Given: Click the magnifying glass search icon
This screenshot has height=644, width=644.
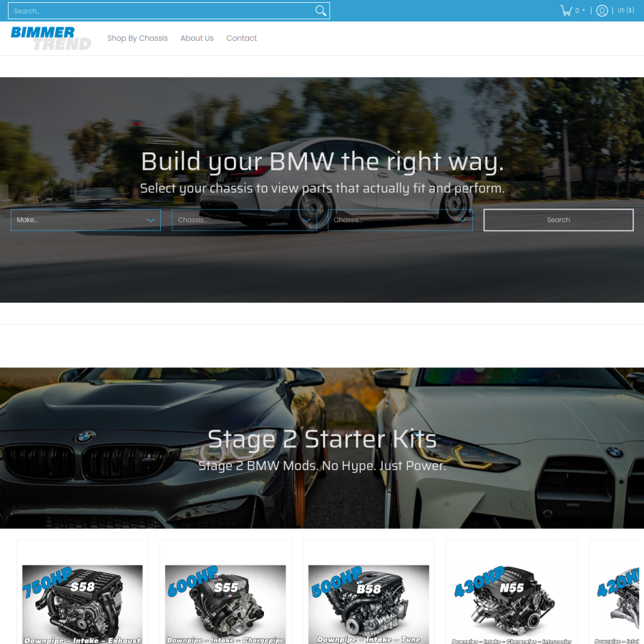Looking at the screenshot, I should 321,11.
